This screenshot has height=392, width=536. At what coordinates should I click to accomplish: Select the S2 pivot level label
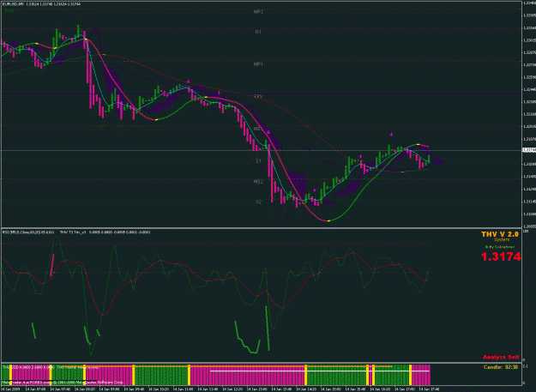[x=258, y=202]
